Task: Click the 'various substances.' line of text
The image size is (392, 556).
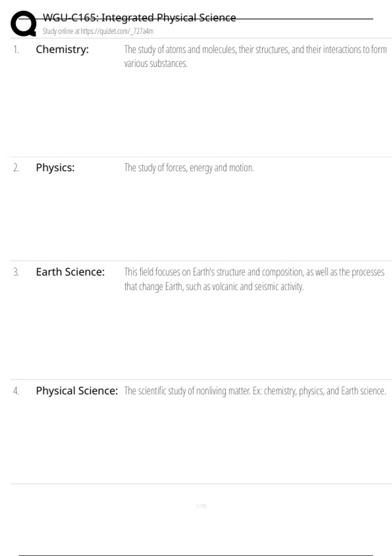Action: 156,63
